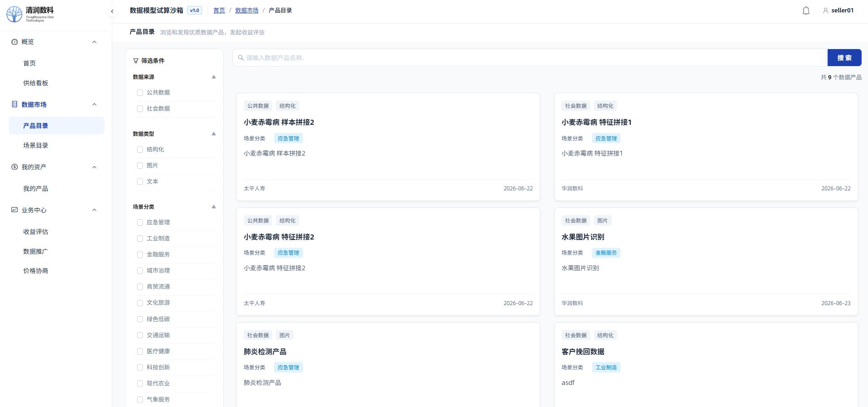The width and height of the screenshot is (868, 407).
Task: Collapse the 概览 menu group chevron
Action: 94,42
